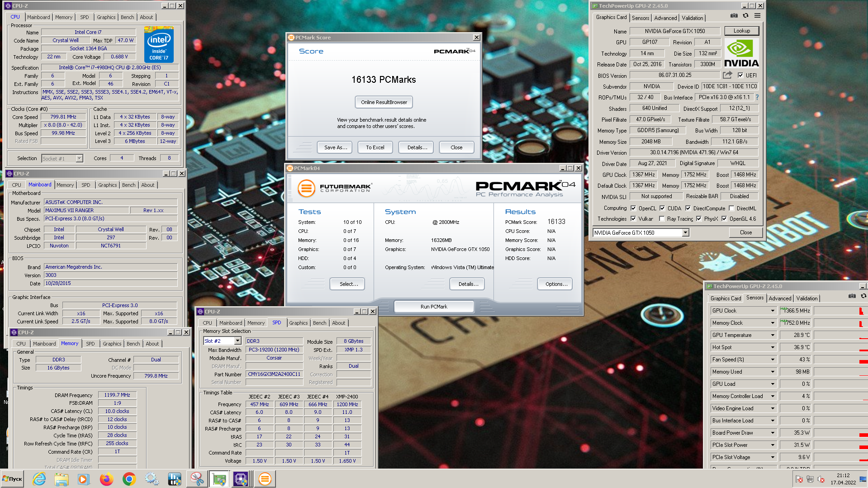
Task: Launch Internet Explorer from the taskbar
Action: (39, 479)
